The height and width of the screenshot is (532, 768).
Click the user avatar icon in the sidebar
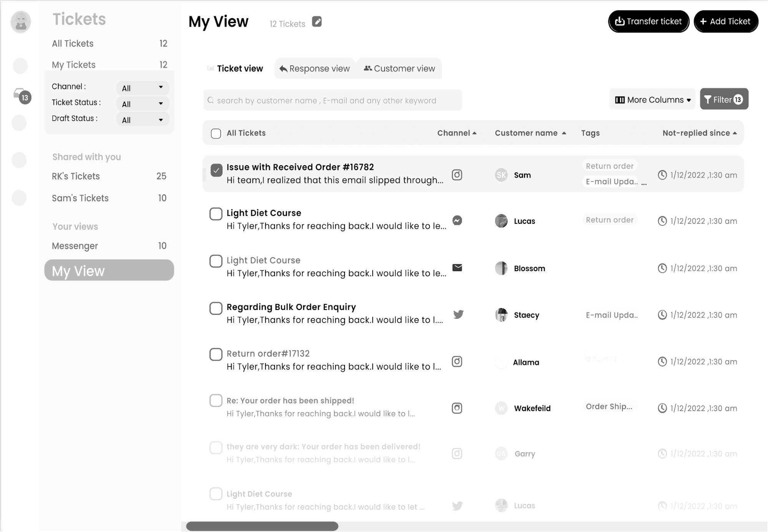pyautogui.click(x=21, y=22)
